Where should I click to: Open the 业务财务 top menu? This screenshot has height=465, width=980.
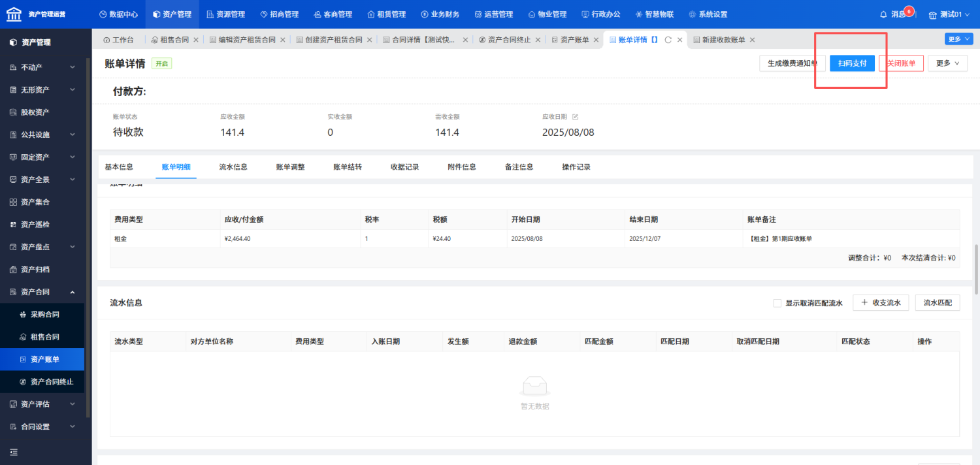440,14
